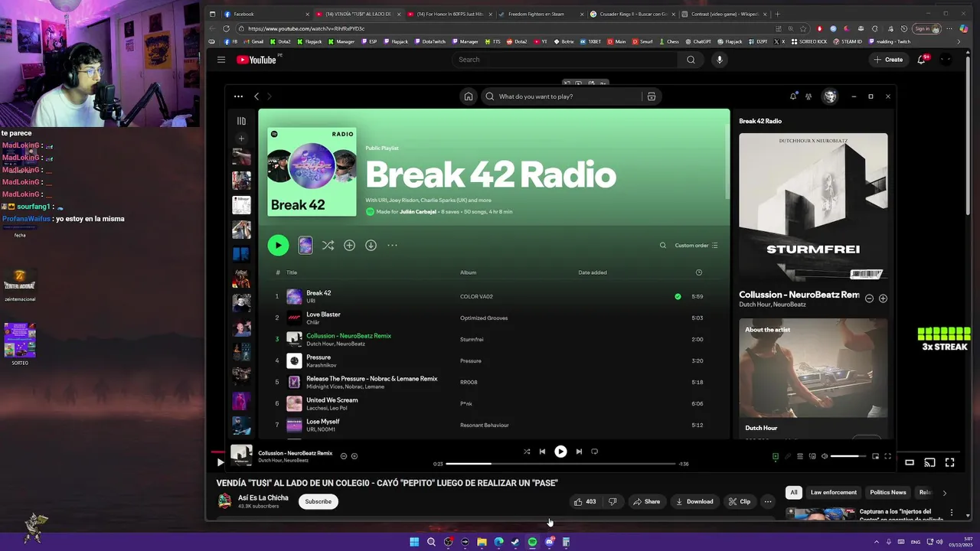The height and width of the screenshot is (551, 980).
Task: Open Spotify Friend Activity icon
Action: click(x=808, y=96)
